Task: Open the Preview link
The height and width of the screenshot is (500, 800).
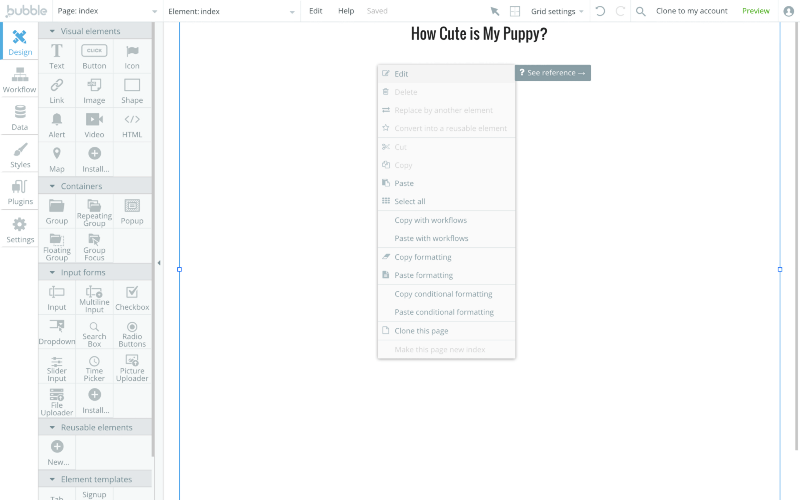Action: [x=756, y=11]
